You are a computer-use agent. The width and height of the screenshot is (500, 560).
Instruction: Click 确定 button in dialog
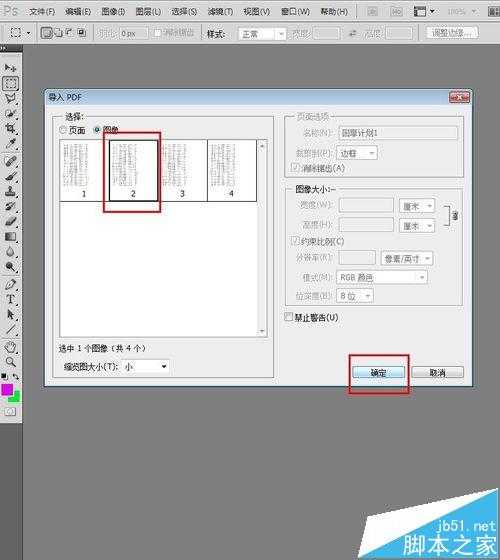pos(378,373)
